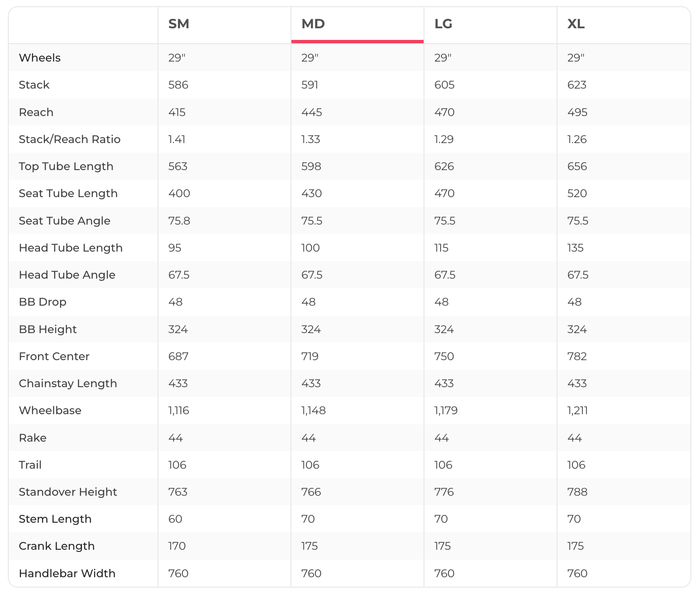Click the Handlebar Width row label
700x598 pixels.
point(67,573)
